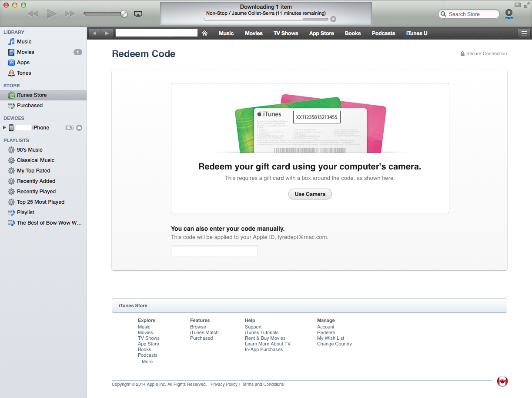The image size is (532, 398).
Task: Click the rewind playback button
Action: (x=32, y=14)
